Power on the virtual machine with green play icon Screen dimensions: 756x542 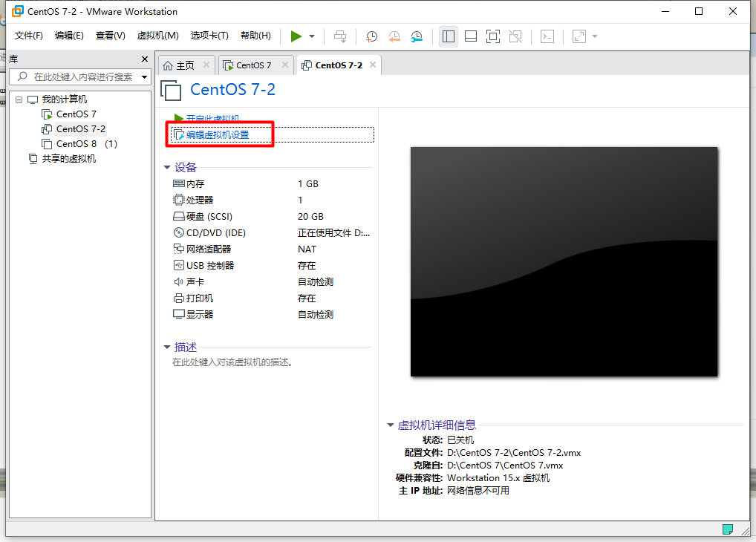coord(295,36)
